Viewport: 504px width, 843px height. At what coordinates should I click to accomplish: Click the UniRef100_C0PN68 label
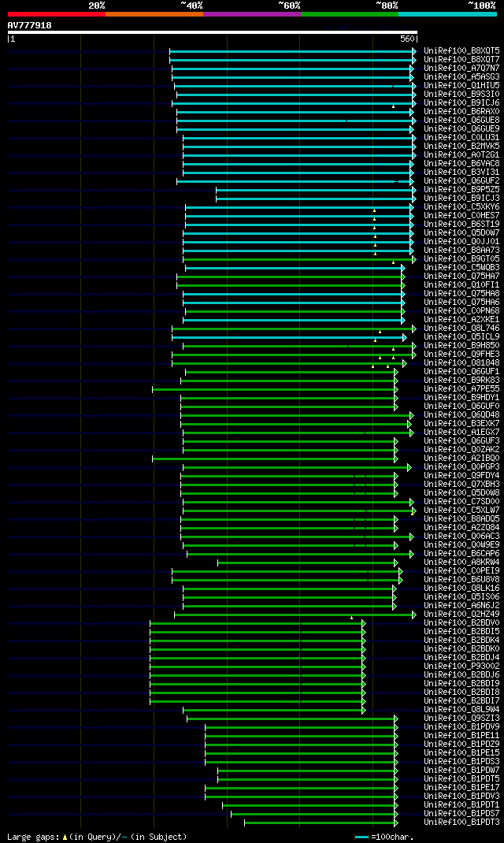461,310
